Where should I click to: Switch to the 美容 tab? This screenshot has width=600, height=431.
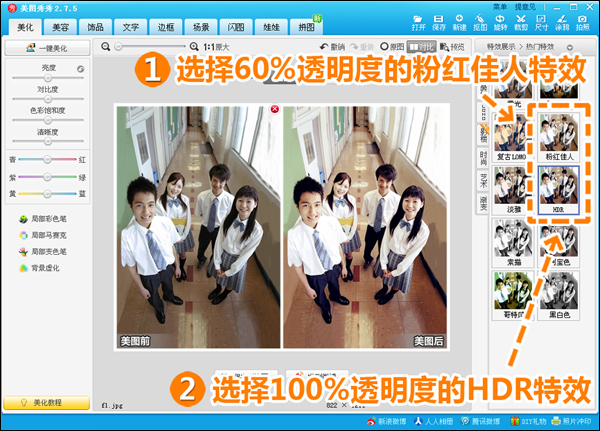[60, 27]
